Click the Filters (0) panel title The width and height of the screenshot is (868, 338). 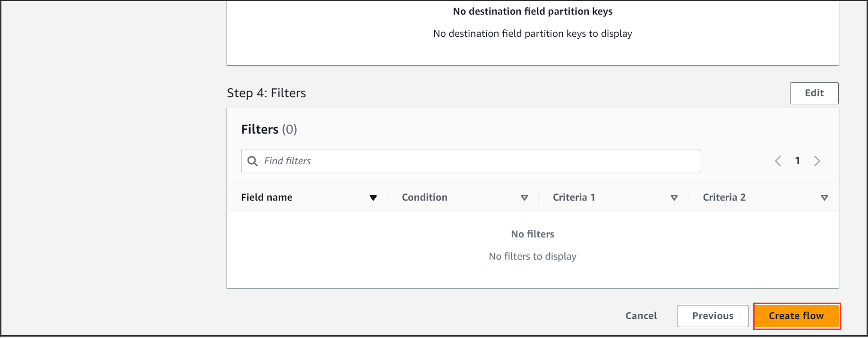click(269, 129)
